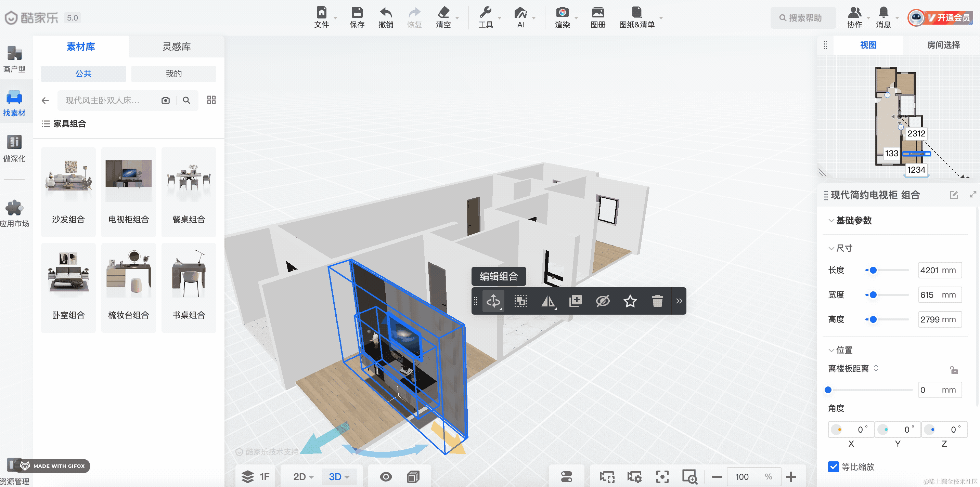980x487 pixels.
Task: Open the AI tools icon
Action: 520,13
